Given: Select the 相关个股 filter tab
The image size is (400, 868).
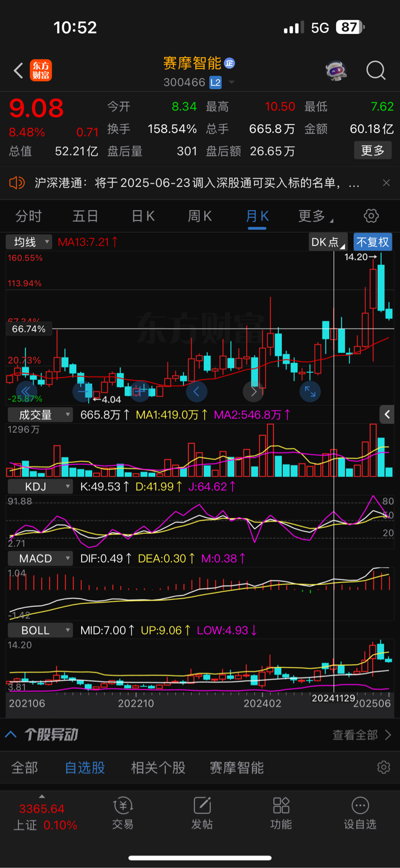Looking at the screenshot, I should tap(158, 767).
